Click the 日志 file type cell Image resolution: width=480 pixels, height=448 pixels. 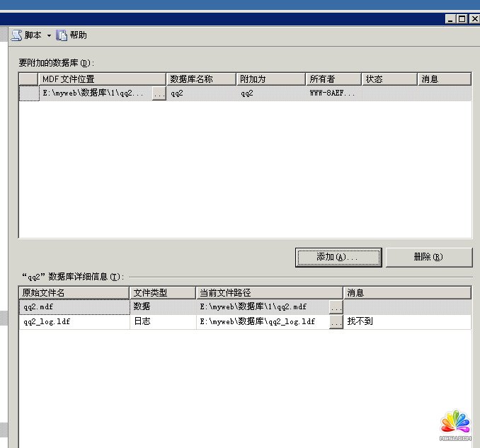point(163,322)
